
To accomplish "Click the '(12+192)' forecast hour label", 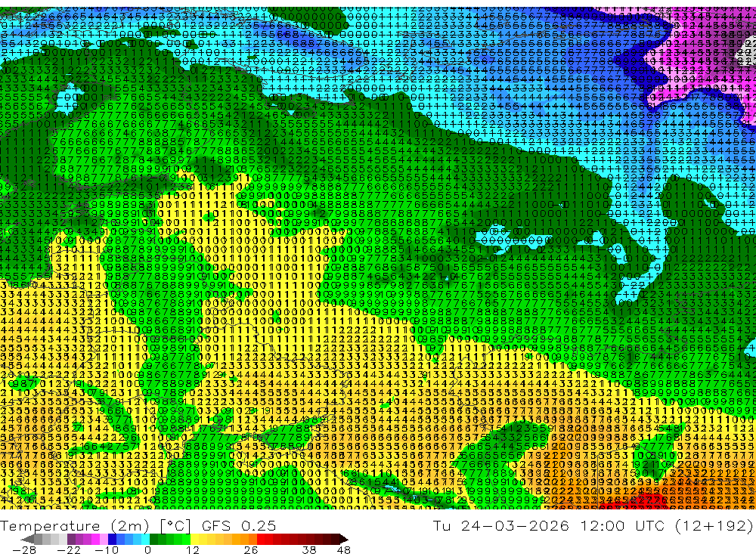I will click(x=714, y=525).
